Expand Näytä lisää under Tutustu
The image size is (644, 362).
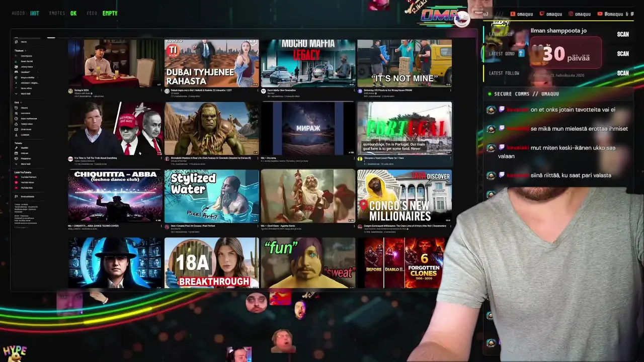click(x=23, y=164)
